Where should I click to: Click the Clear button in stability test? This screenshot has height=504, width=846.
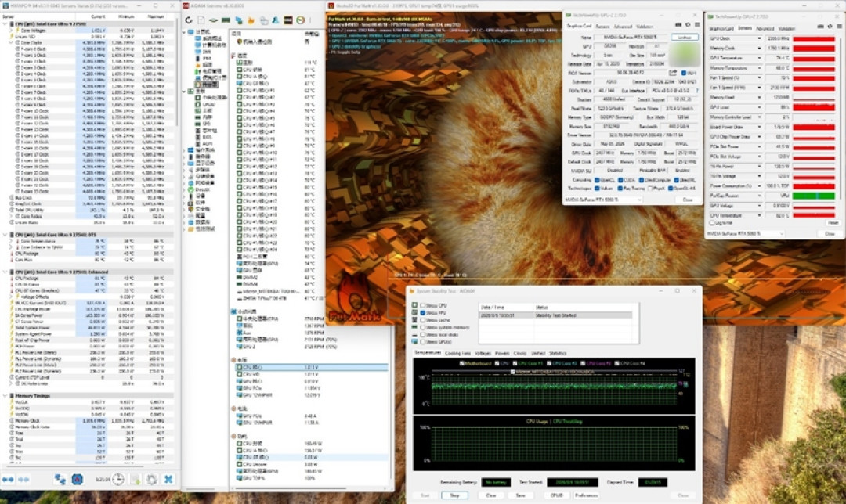(490, 495)
